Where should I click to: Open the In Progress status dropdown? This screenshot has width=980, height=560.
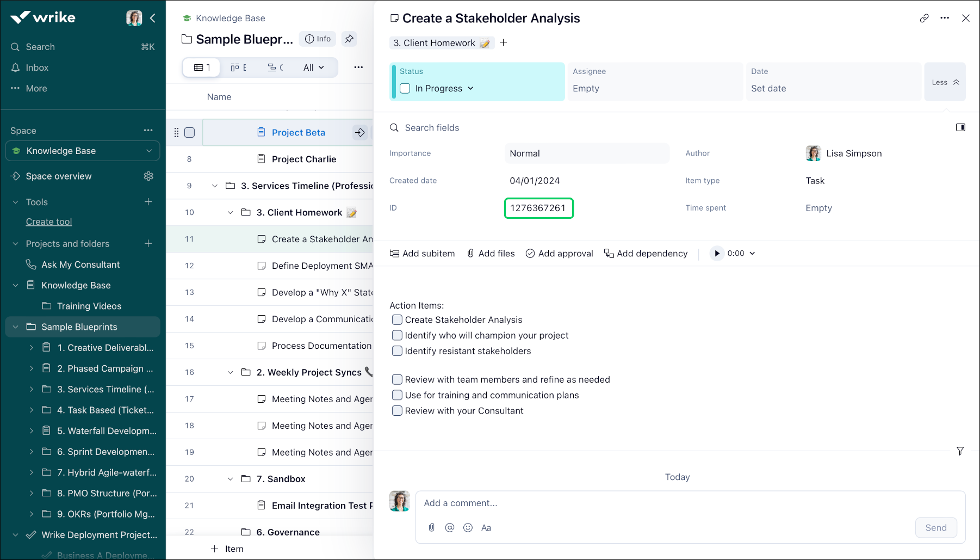[444, 88]
